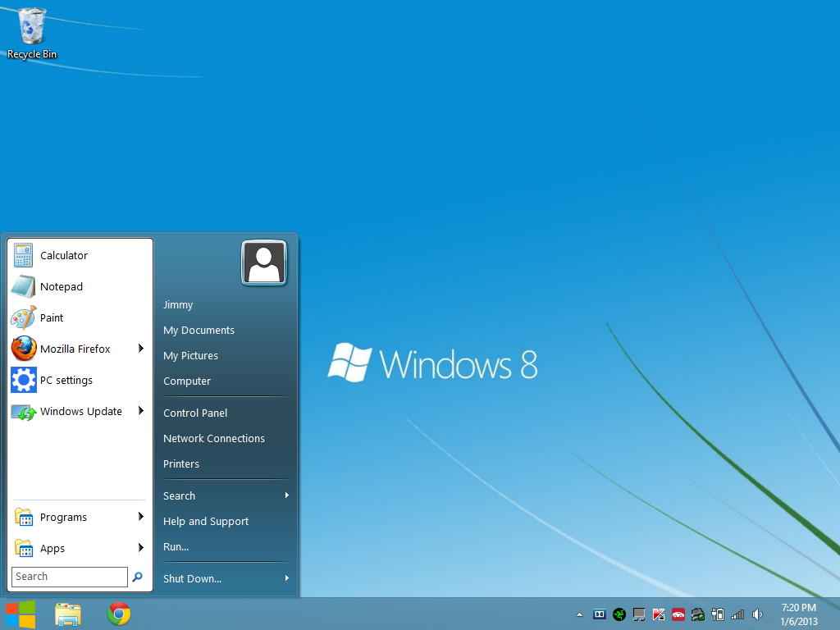
Task: Expand the Windows Update submenu arrow
Action: click(141, 411)
